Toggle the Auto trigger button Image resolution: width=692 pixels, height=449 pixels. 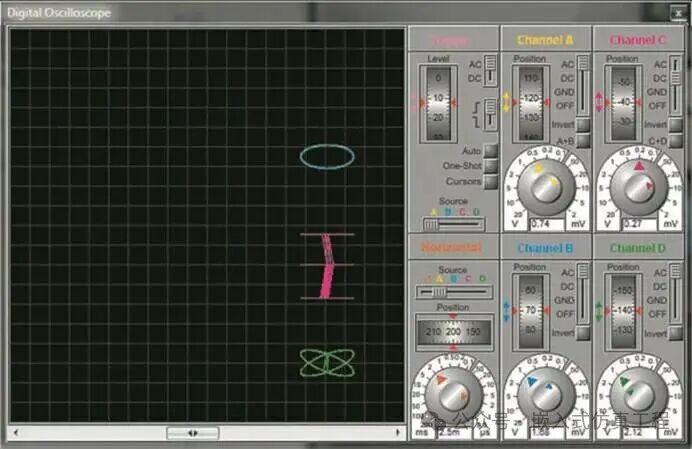pyautogui.click(x=490, y=151)
